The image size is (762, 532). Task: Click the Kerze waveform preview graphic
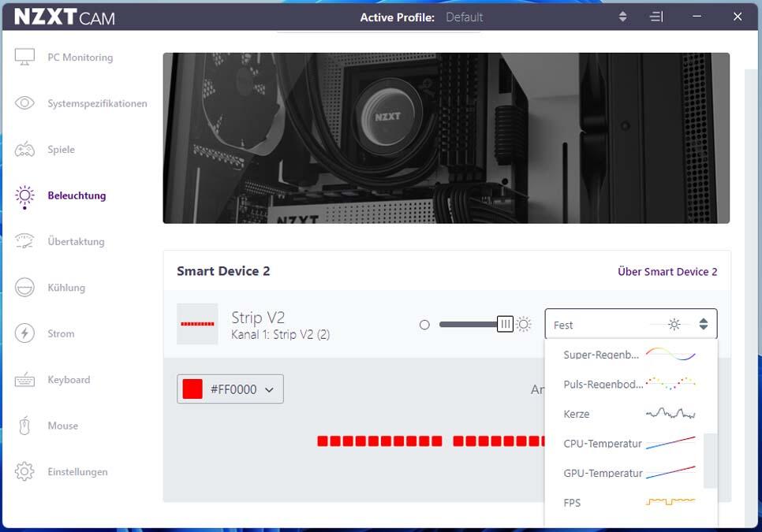[x=670, y=414]
